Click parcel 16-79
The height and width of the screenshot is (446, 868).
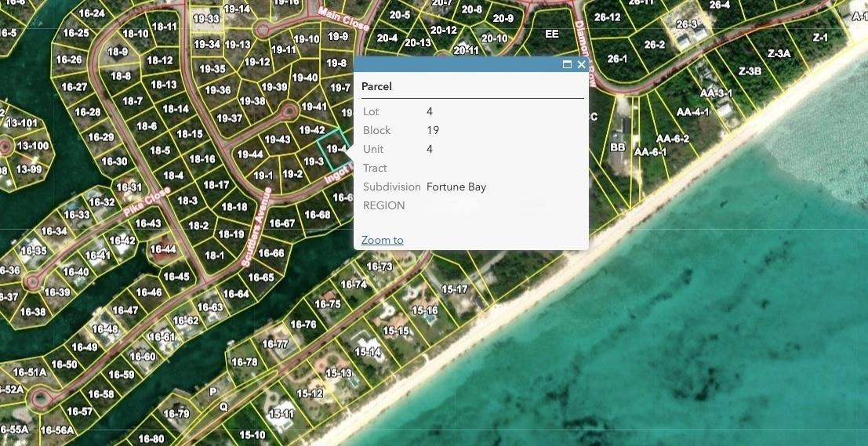click(x=176, y=413)
